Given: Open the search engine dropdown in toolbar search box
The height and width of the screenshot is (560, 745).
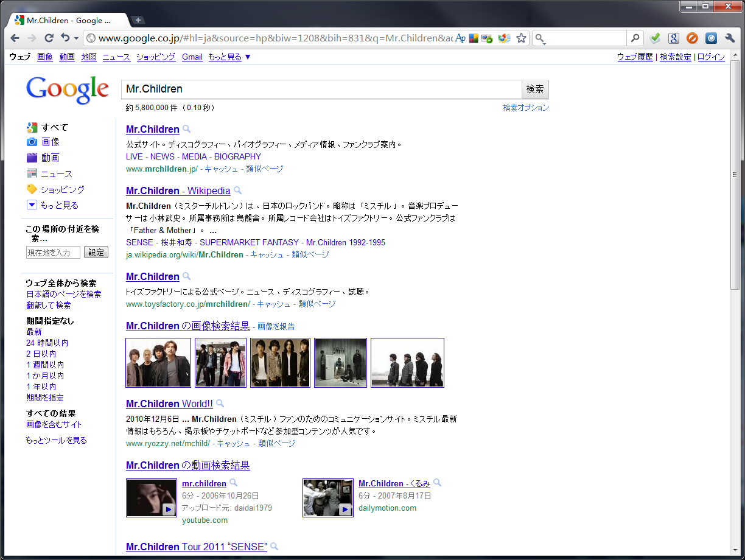Looking at the screenshot, I should 540,39.
